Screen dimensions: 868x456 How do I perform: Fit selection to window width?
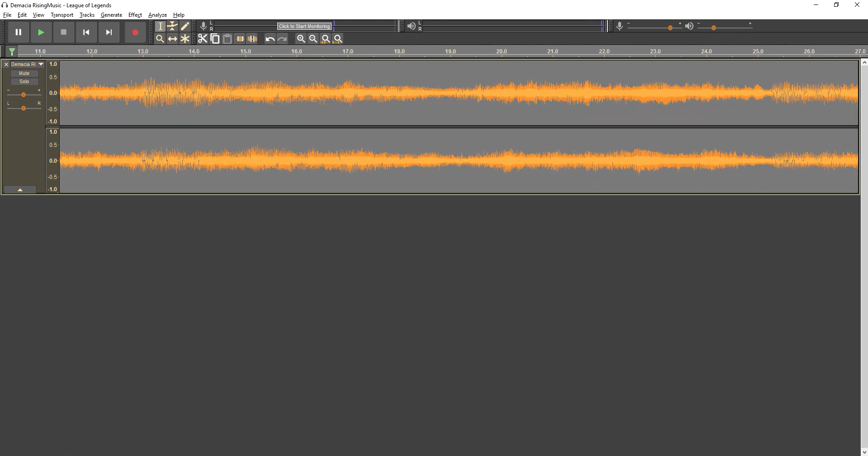(x=325, y=39)
